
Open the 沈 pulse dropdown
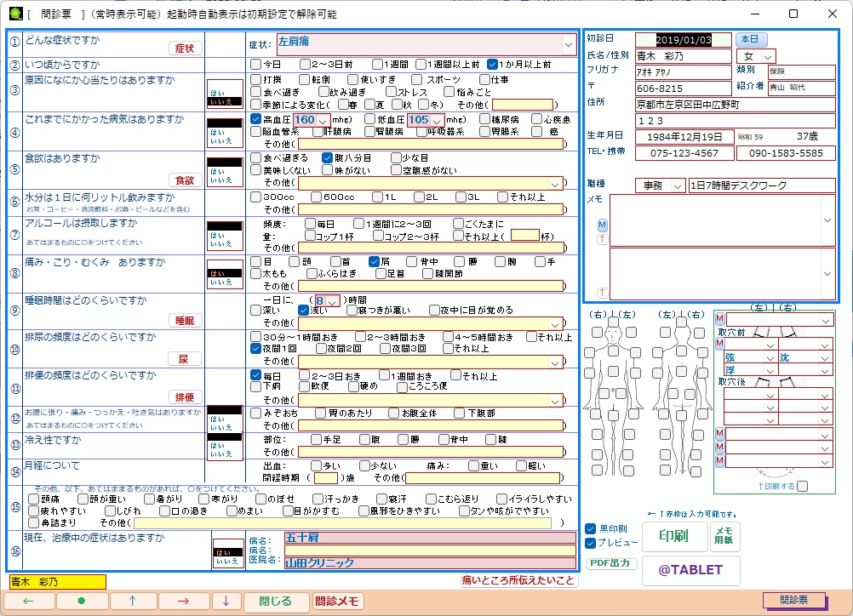coord(825,357)
